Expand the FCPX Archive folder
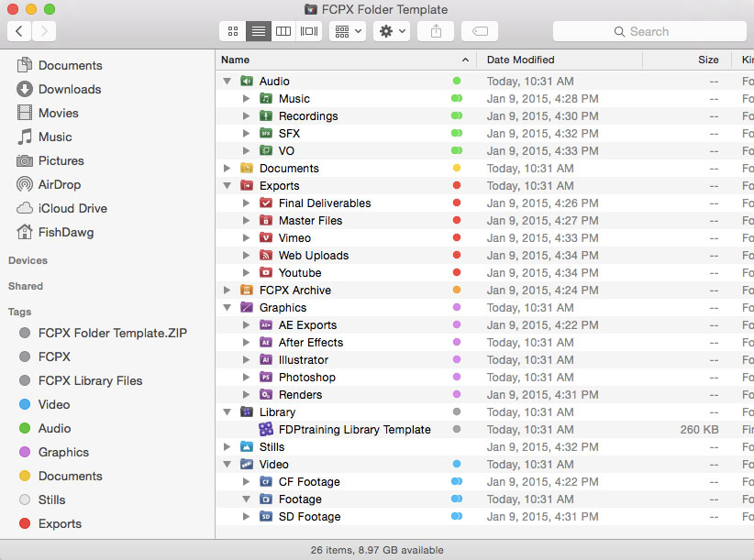The image size is (754, 560). (227, 291)
